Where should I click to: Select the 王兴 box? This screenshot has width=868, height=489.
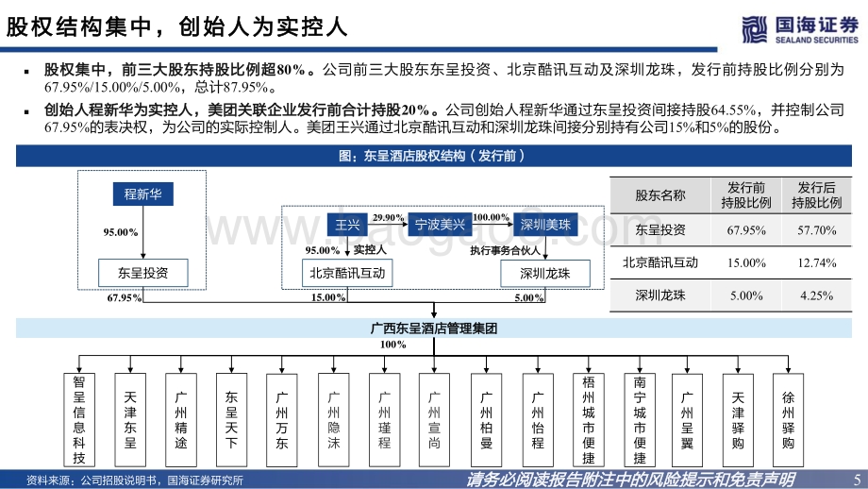tap(347, 225)
